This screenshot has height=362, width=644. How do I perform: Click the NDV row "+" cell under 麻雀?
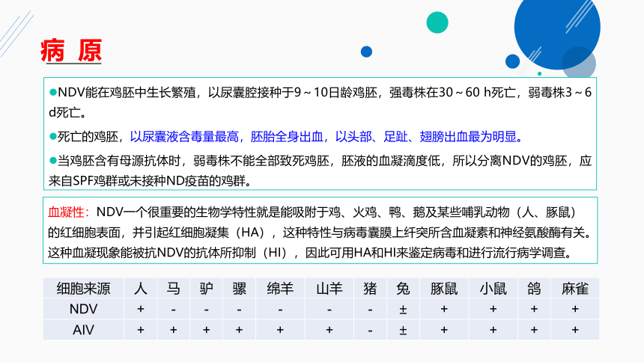(575, 309)
